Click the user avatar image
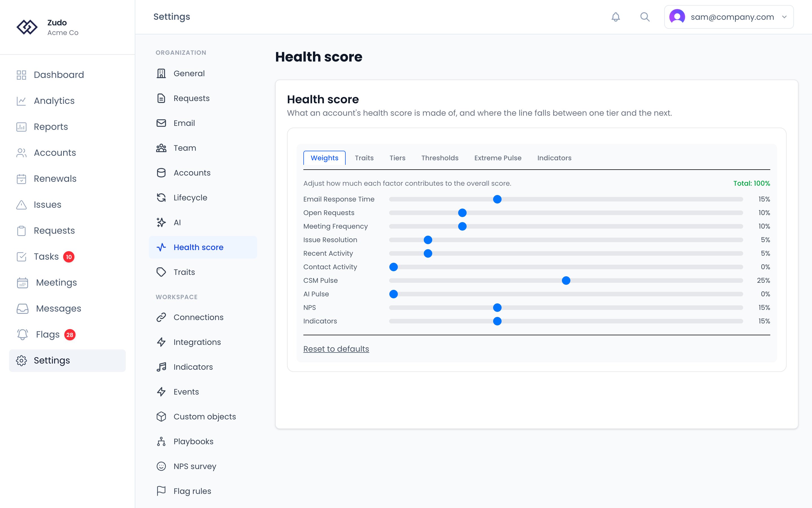 pos(677,17)
